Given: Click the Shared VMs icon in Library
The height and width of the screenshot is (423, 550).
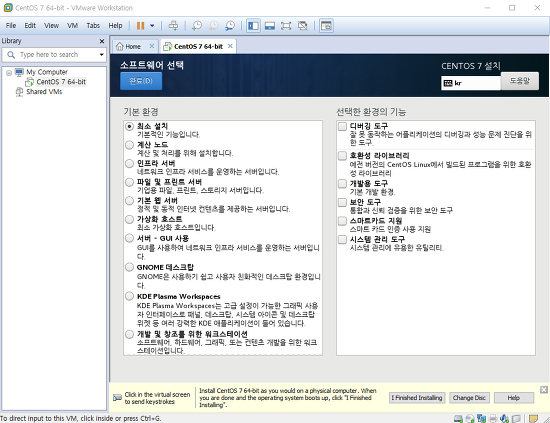Looking at the screenshot, I should (20, 92).
